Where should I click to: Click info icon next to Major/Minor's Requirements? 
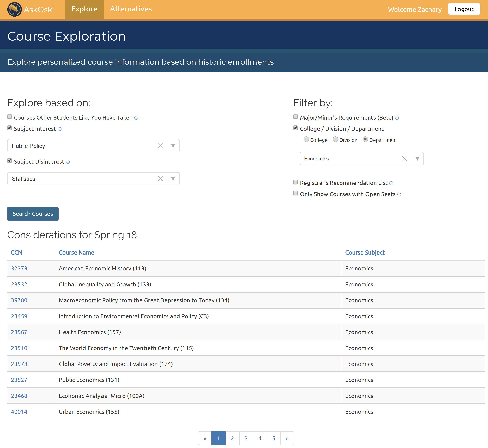click(x=397, y=118)
